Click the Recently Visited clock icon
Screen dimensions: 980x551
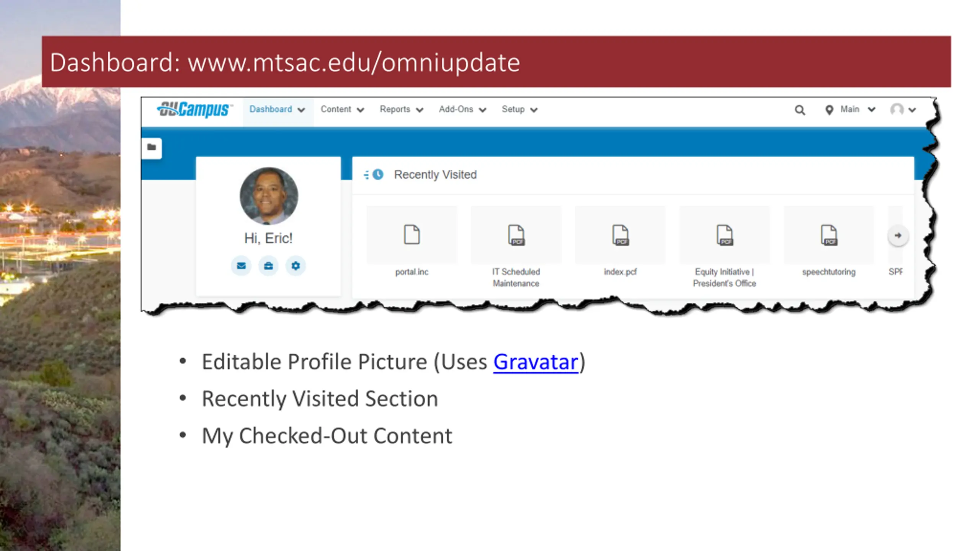(377, 174)
